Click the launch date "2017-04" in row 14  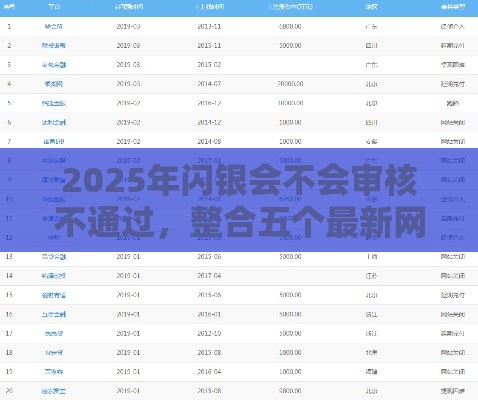point(209,276)
